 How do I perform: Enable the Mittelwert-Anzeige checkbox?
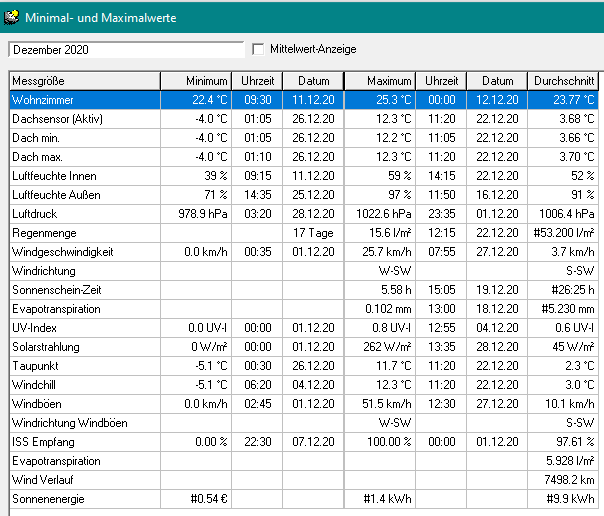pyautogui.click(x=259, y=49)
